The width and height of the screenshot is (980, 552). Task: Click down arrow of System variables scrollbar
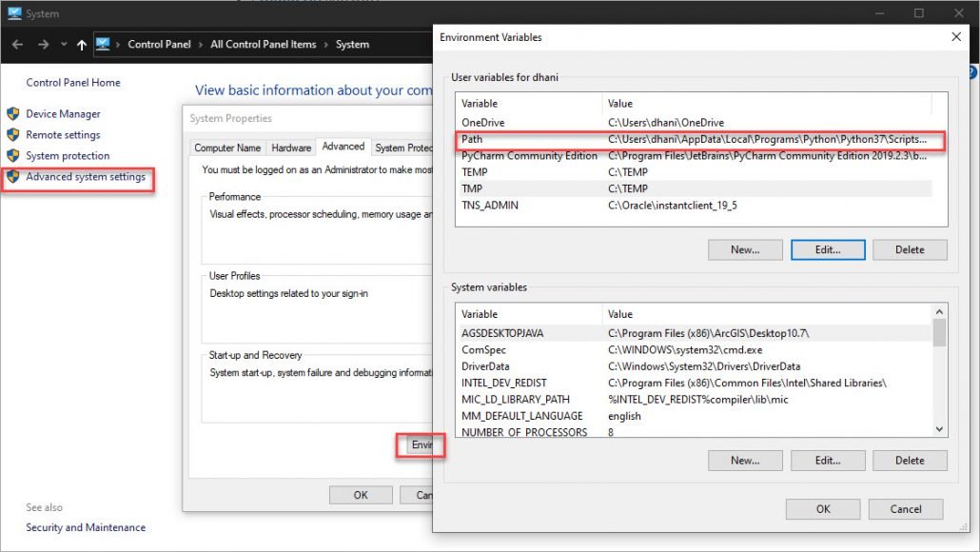pos(940,429)
